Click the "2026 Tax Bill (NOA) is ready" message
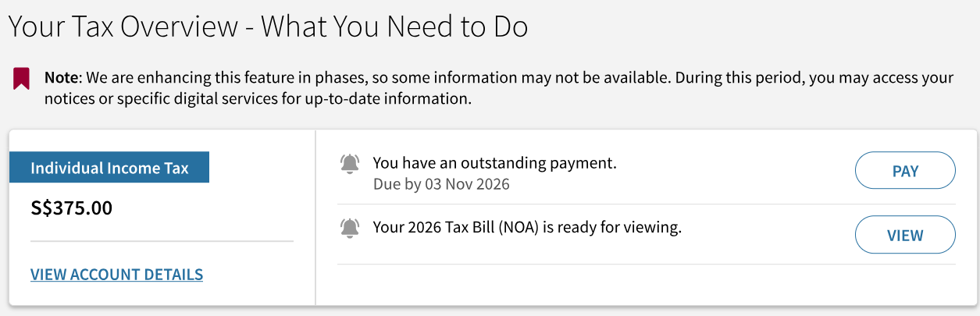The image size is (980, 316). (x=527, y=228)
